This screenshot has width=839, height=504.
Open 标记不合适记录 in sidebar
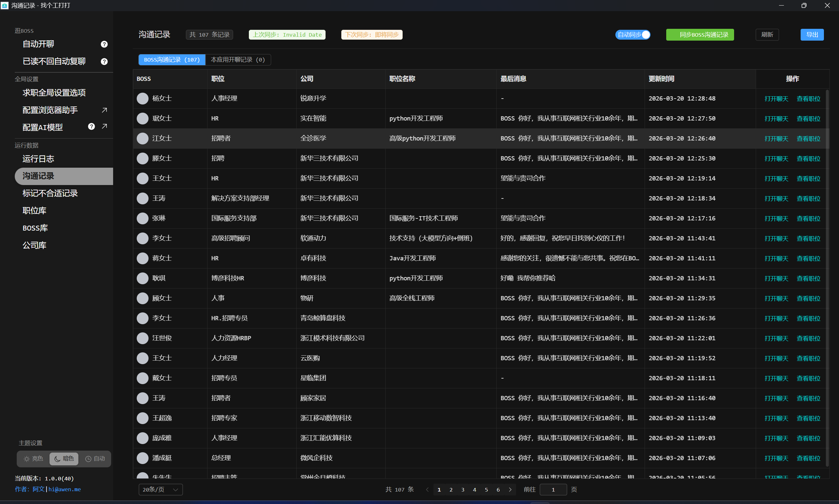point(50,193)
